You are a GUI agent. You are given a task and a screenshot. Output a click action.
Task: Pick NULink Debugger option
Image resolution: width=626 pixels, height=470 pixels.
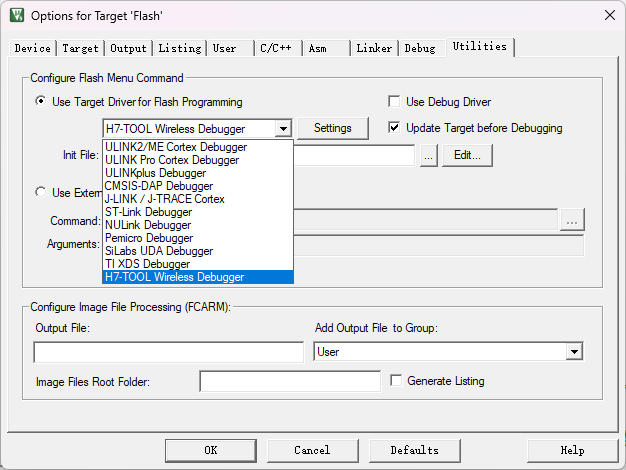click(198, 225)
